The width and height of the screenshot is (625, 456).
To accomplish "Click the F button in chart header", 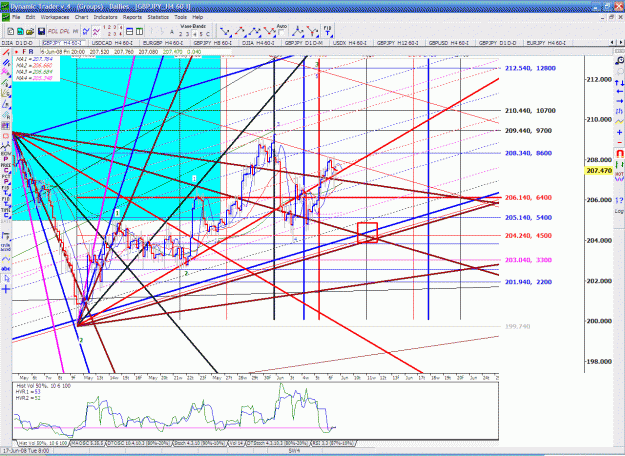I will pos(24,52).
